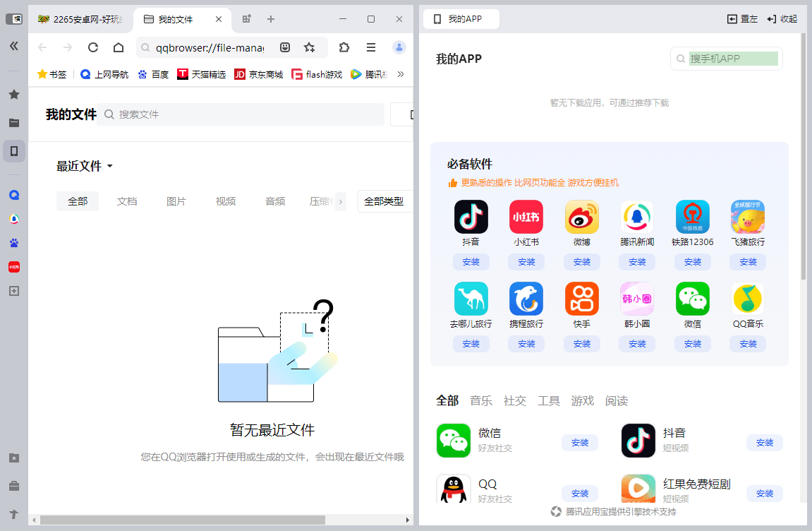The height and width of the screenshot is (531, 812).
Task: Open the files folder icon in the sidebar
Action: 14,122
